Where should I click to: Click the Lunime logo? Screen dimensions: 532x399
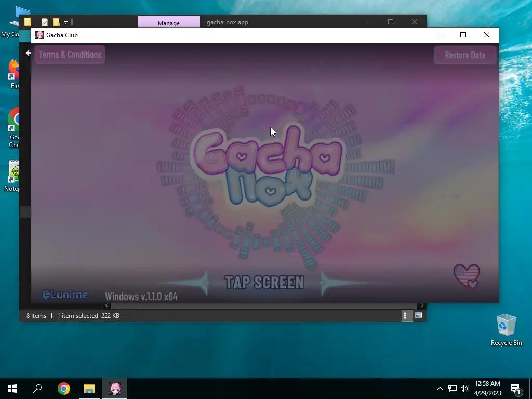tap(65, 295)
